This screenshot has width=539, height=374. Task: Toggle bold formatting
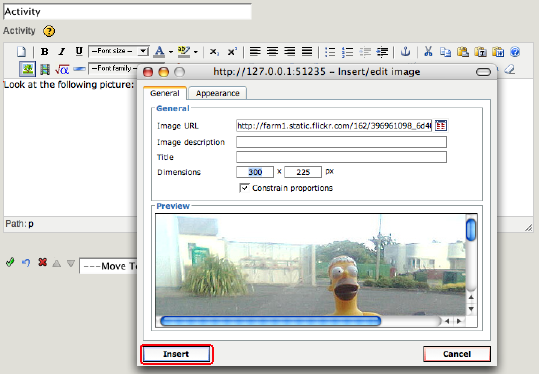(x=44, y=52)
